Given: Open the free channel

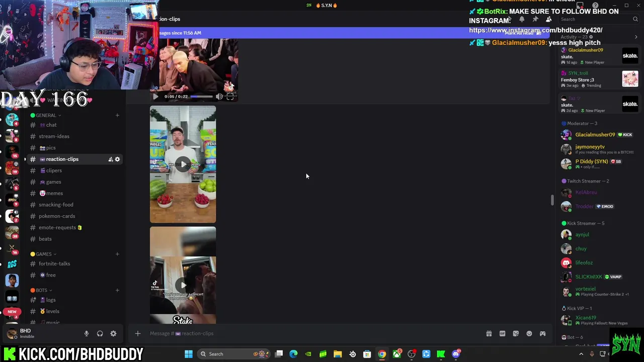Looking at the screenshot, I should (x=74, y=275).
